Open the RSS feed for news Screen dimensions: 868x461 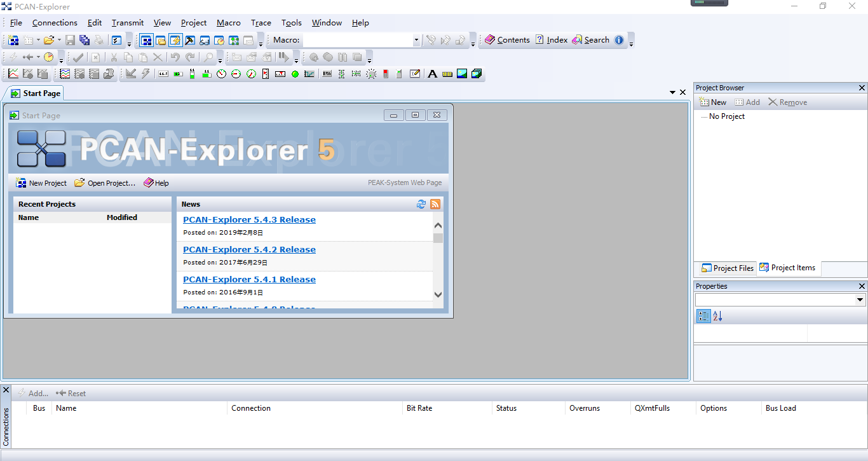[435, 204]
